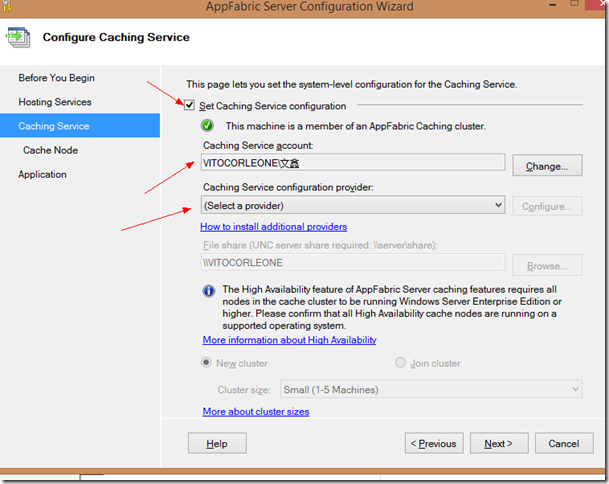Select the Join cluster radio button
609x484 pixels.
(400, 362)
